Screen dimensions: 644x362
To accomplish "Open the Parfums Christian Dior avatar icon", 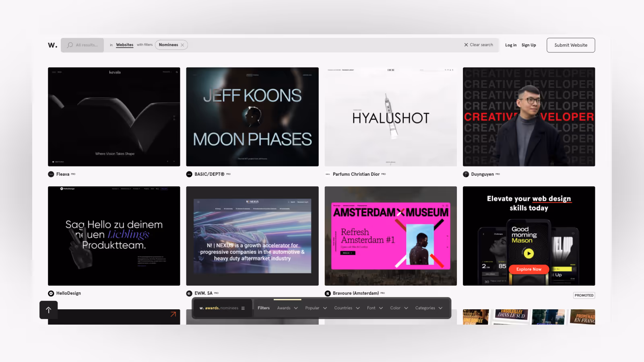I will pos(328,174).
